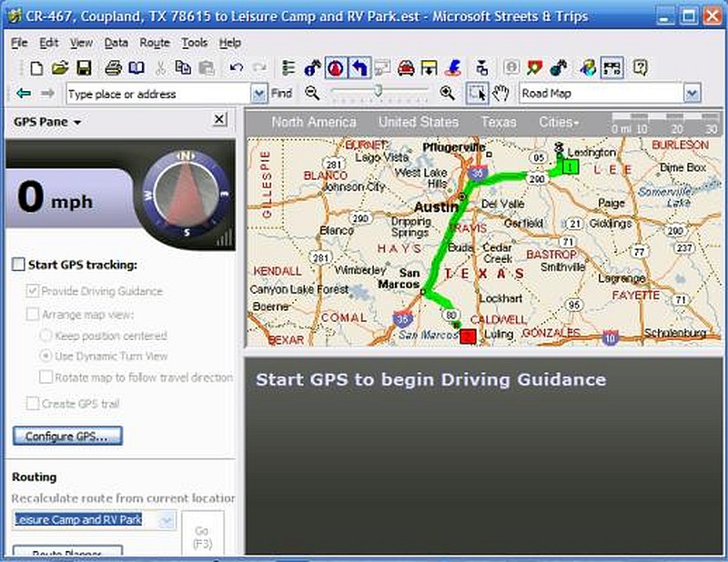Open the Help menu
This screenshot has width=728, height=562.
(x=230, y=43)
